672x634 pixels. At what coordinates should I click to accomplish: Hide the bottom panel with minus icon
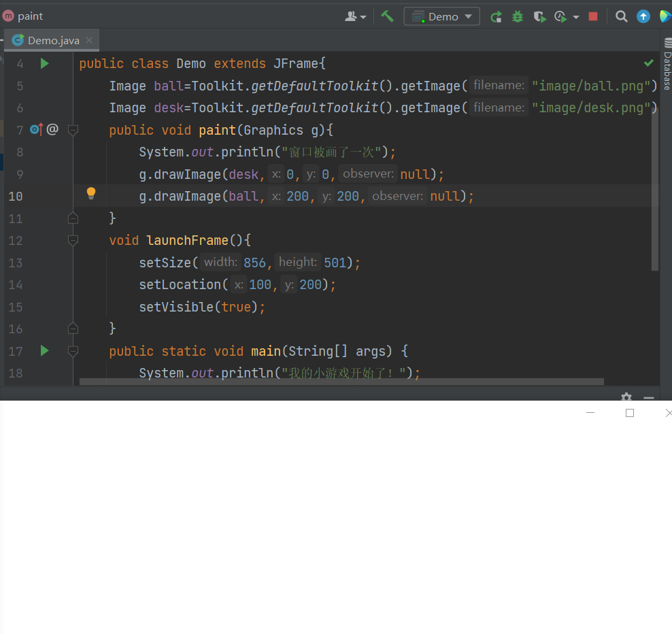tap(649, 398)
